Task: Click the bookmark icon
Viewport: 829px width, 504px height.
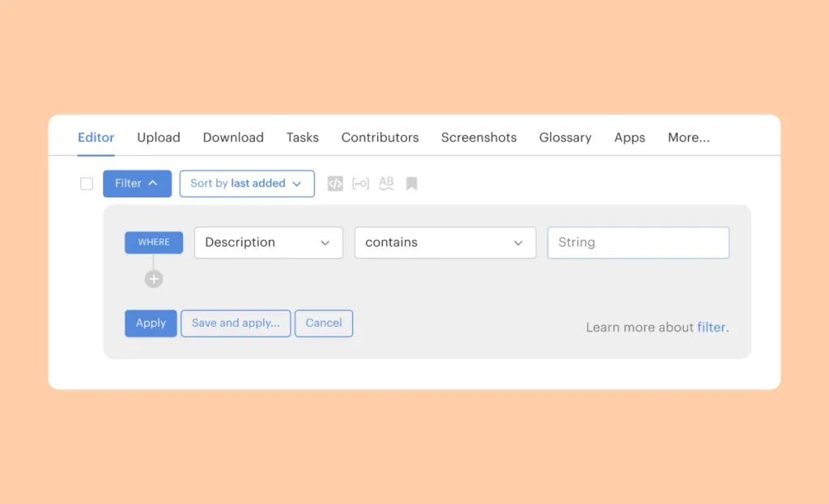Action: click(411, 184)
